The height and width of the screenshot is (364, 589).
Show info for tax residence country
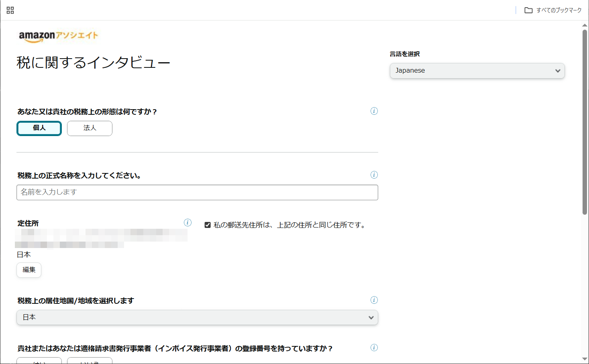[x=374, y=300]
